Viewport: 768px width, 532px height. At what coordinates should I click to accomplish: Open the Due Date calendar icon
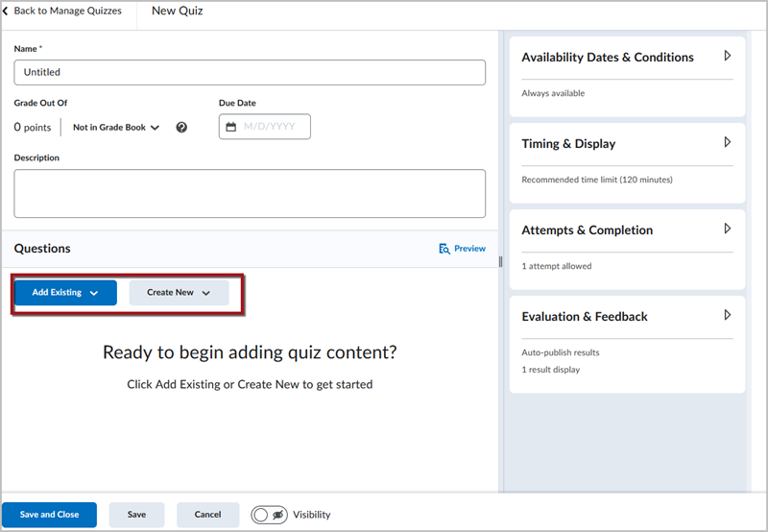tap(230, 127)
